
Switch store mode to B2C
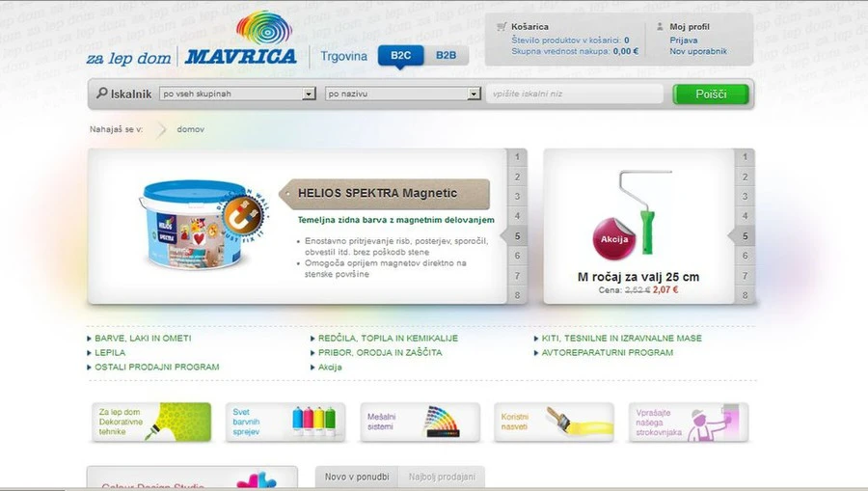click(x=400, y=56)
